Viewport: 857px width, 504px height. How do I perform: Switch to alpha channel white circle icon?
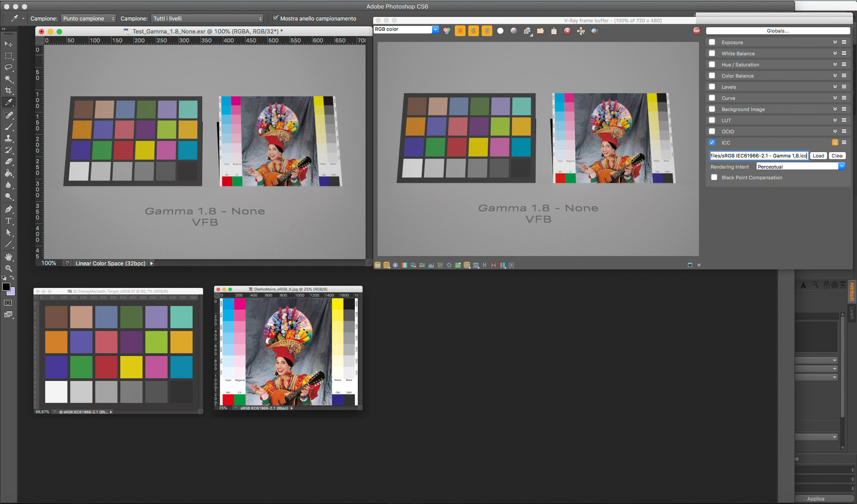coord(500,31)
